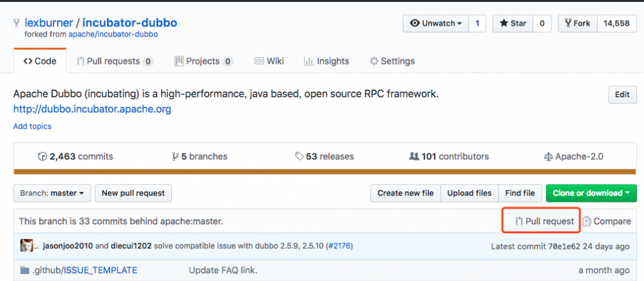Click the Edit description button
This screenshot has height=281, width=644.
(x=621, y=95)
